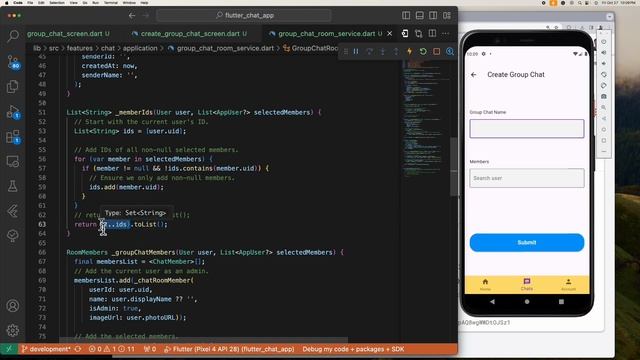Open the Manage settings gear
The height and width of the screenshot is (360, 640).
point(13,330)
